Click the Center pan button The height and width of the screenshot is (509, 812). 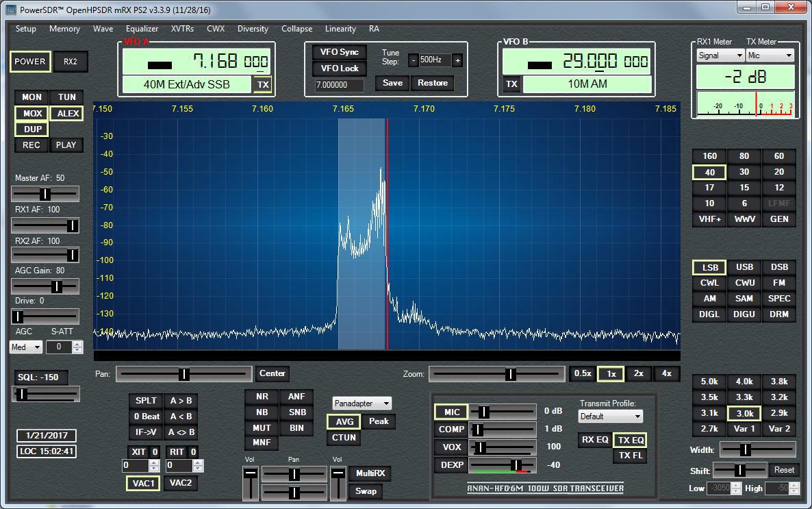point(272,373)
